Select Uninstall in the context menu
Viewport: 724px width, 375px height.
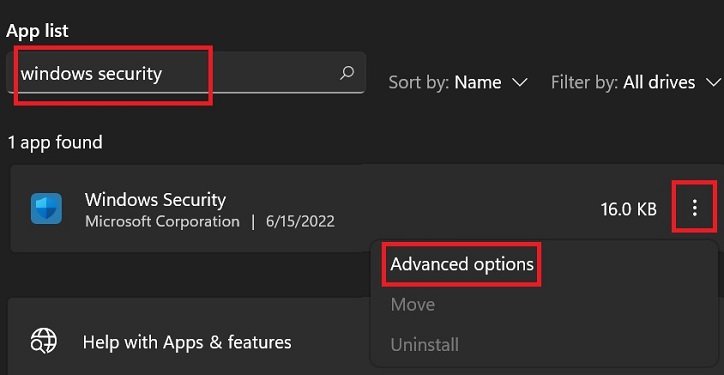point(425,345)
